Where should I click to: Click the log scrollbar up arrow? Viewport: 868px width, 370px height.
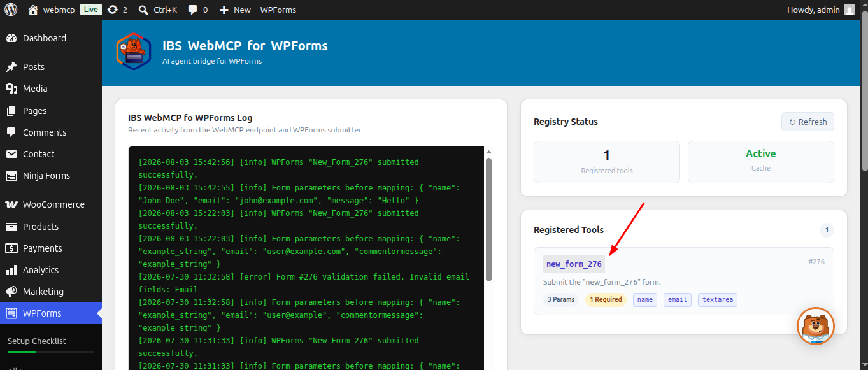tap(488, 152)
